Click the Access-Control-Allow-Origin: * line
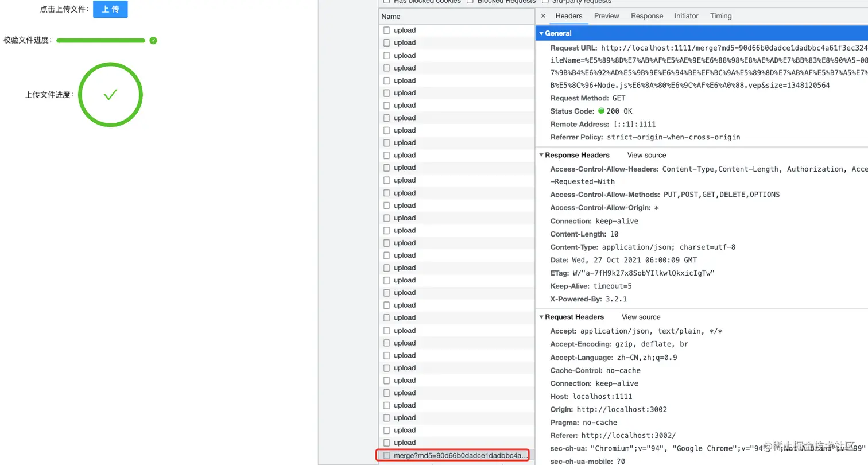 (x=604, y=208)
